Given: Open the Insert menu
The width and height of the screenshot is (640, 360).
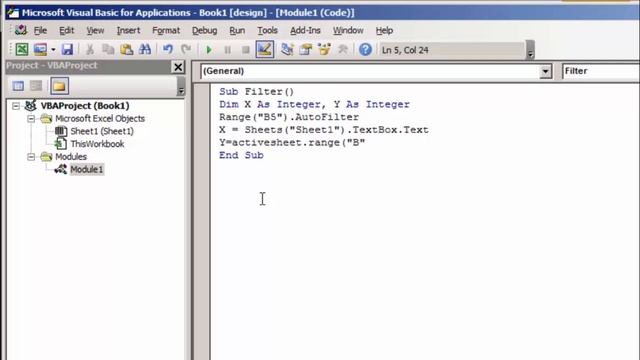Looking at the screenshot, I should [x=128, y=31].
